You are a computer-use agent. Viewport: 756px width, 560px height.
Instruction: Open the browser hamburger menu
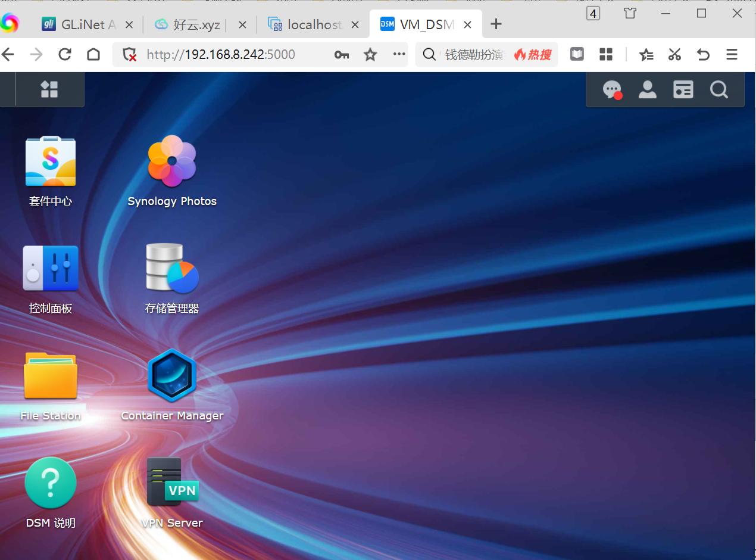pyautogui.click(x=732, y=54)
